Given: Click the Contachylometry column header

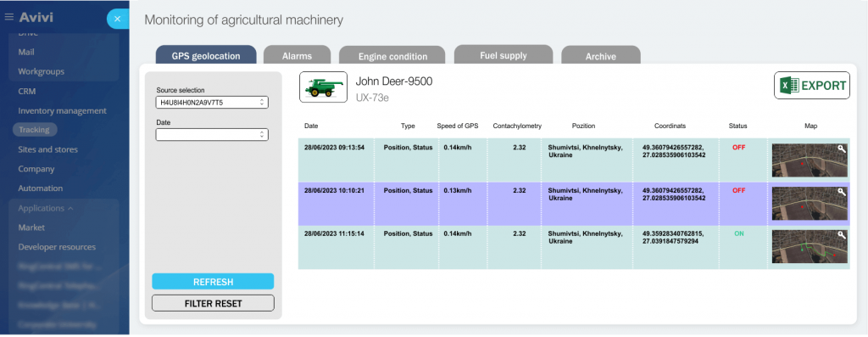Looking at the screenshot, I should [517, 126].
